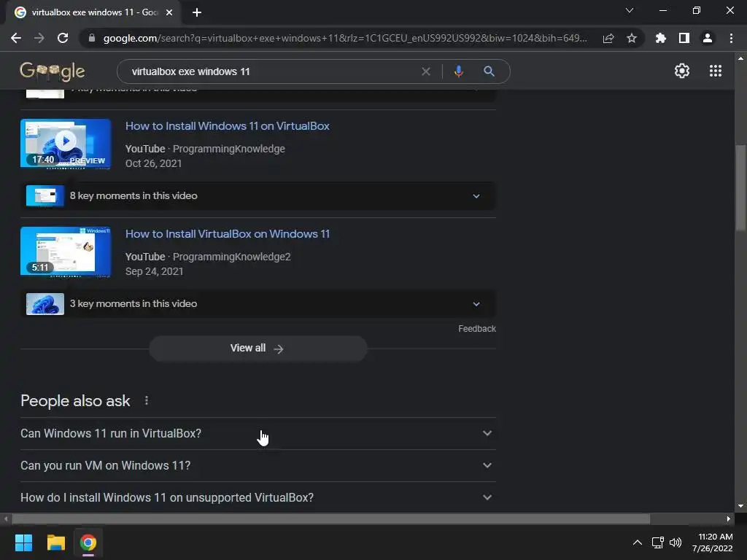Click the People also ask heading
This screenshot has width=747, height=560.
pyautogui.click(x=75, y=401)
